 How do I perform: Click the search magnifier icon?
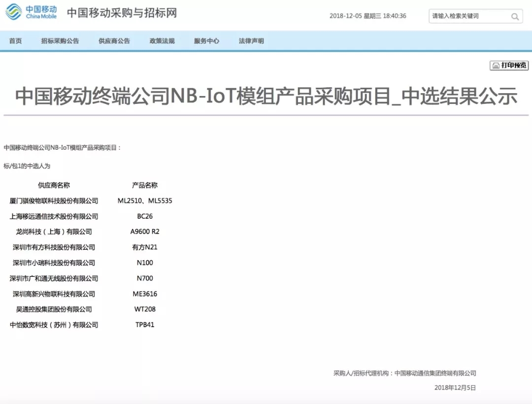pyautogui.click(x=515, y=17)
